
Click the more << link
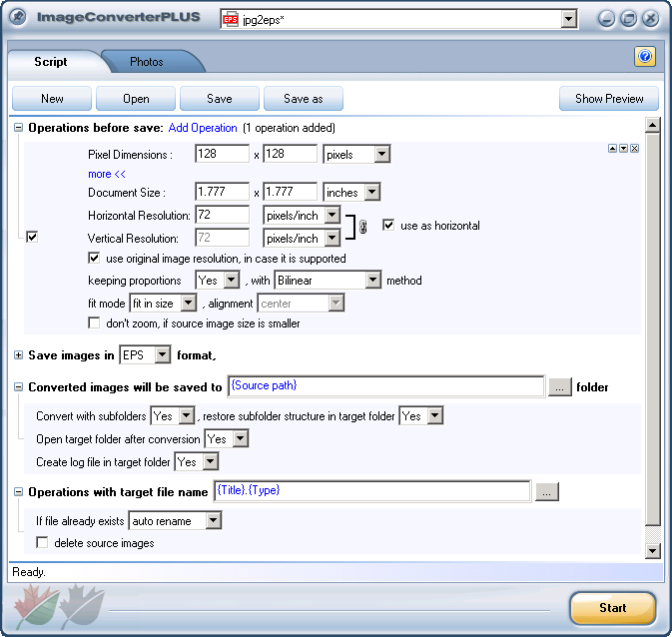[107, 174]
